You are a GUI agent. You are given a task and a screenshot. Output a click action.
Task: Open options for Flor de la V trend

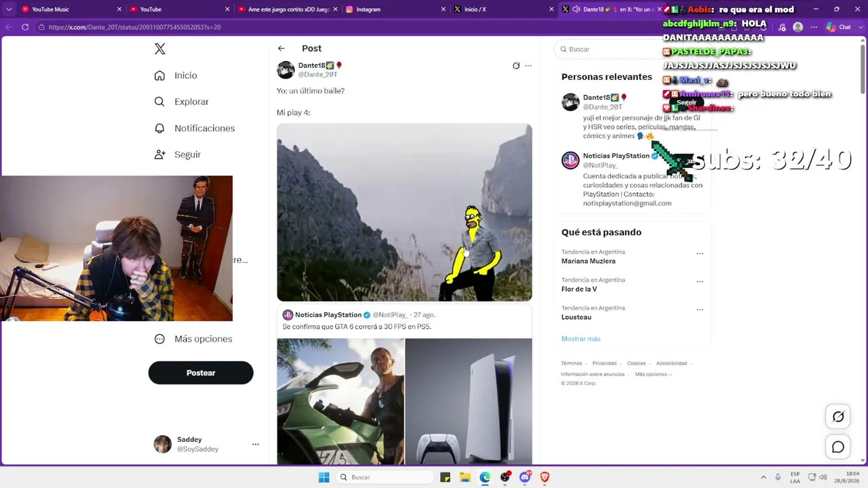pyautogui.click(x=700, y=281)
